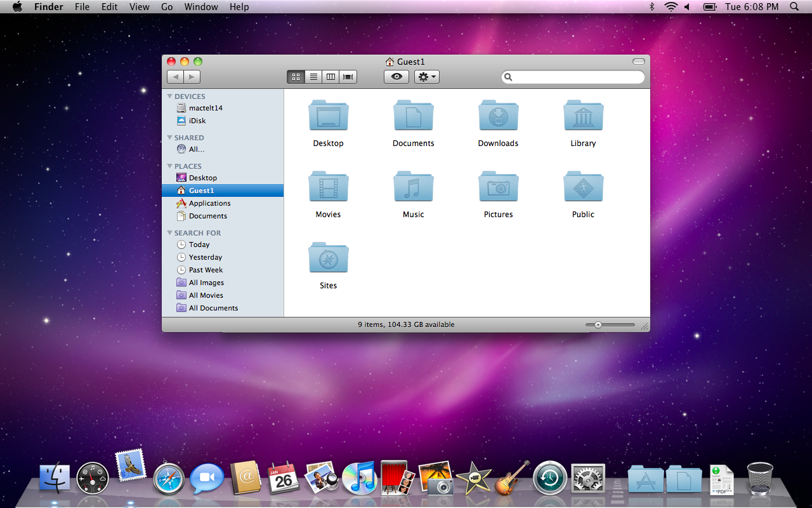Collapse the SEARCH FOR sidebar section

[170, 233]
